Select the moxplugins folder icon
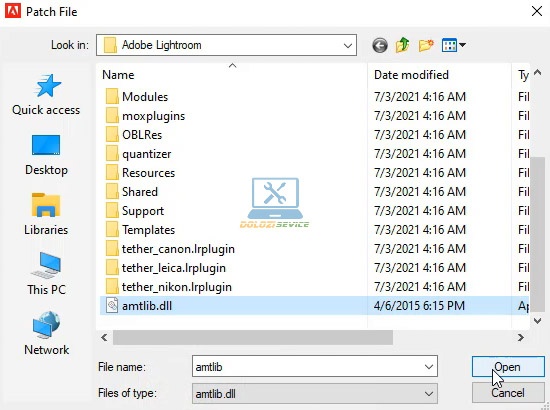Screen dimensions: 550x410 112,115
